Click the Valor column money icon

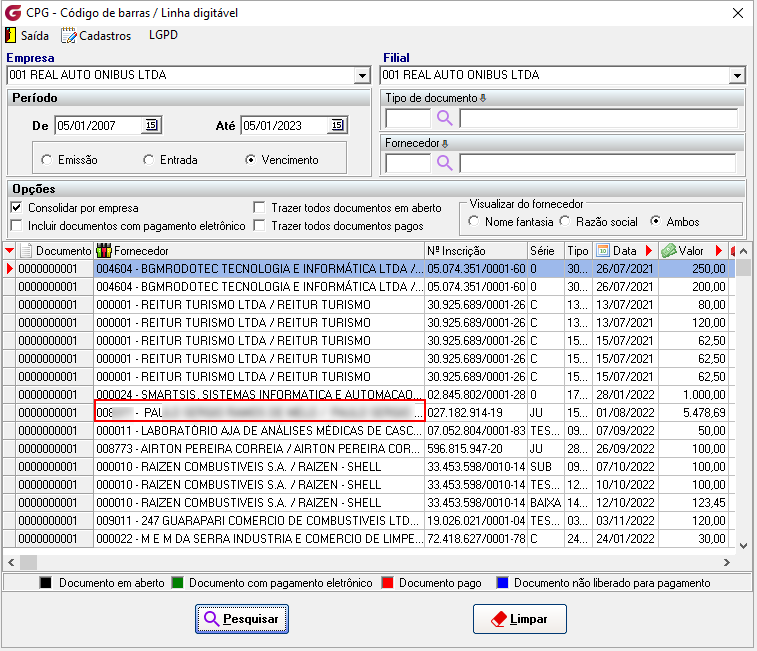click(x=669, y=251)
